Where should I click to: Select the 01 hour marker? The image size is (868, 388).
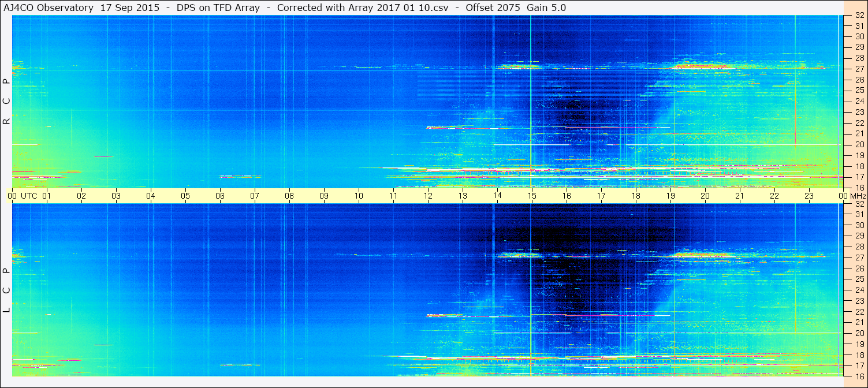coord(47,196)
